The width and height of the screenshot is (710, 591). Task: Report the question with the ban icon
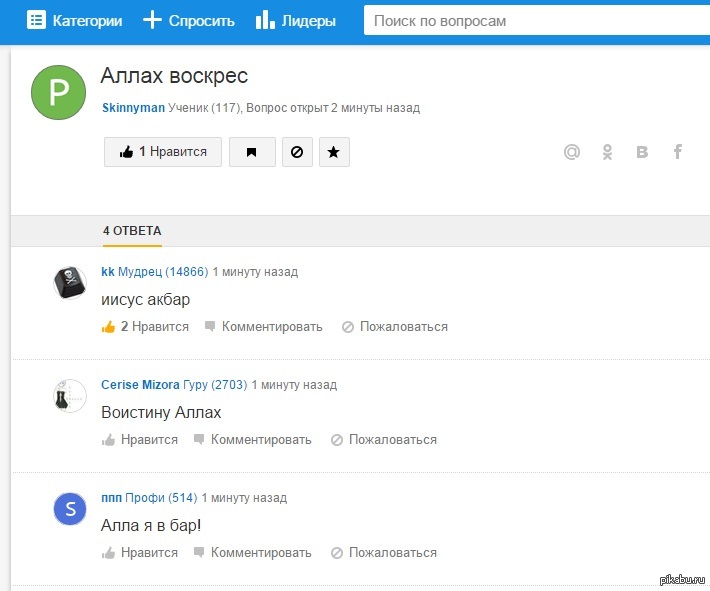coord(297,152)
